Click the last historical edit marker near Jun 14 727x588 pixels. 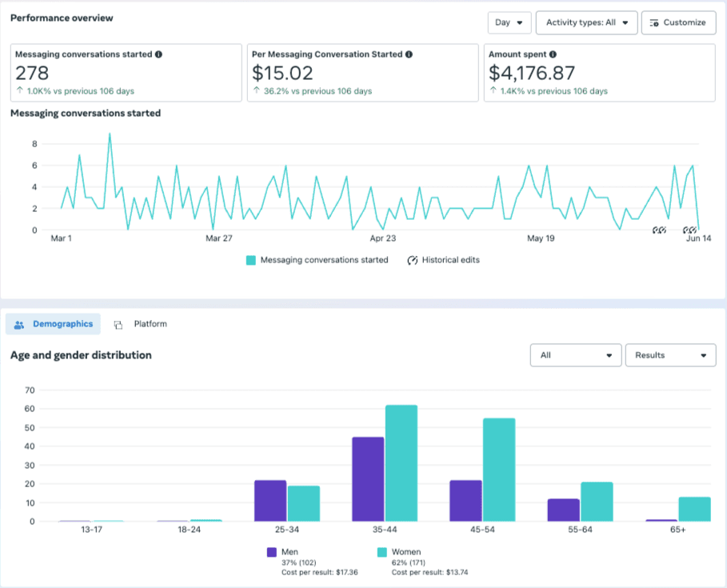[x=693, y=230]
